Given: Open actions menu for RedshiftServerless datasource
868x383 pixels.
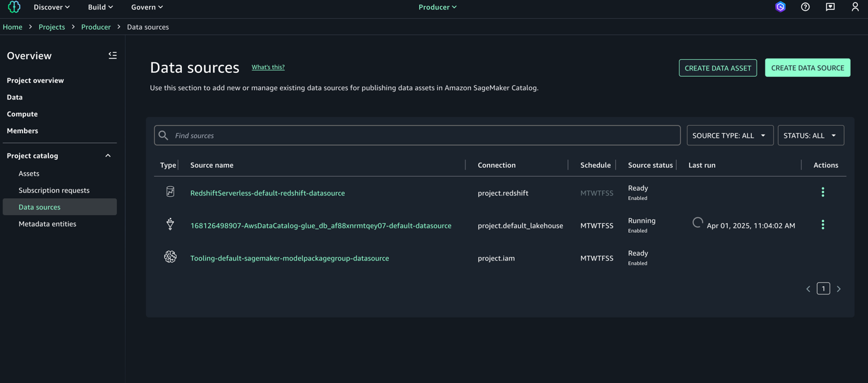Looking at the screenshot, I should click(823, 192).
